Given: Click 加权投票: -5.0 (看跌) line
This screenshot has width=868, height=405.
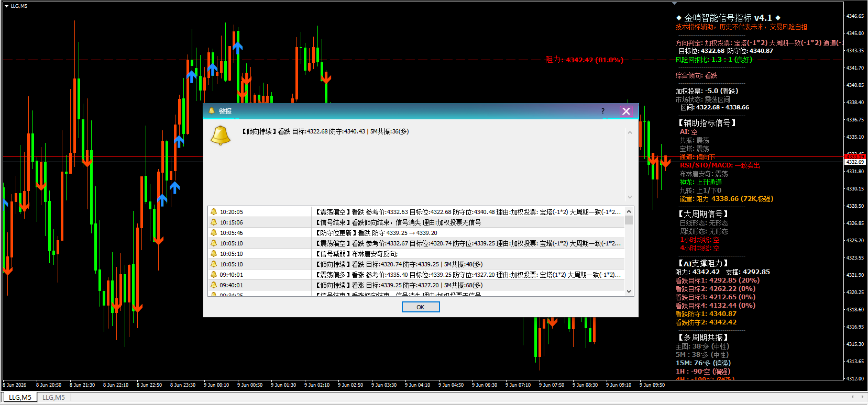Looking at the screenshot, I should [707, 91].
